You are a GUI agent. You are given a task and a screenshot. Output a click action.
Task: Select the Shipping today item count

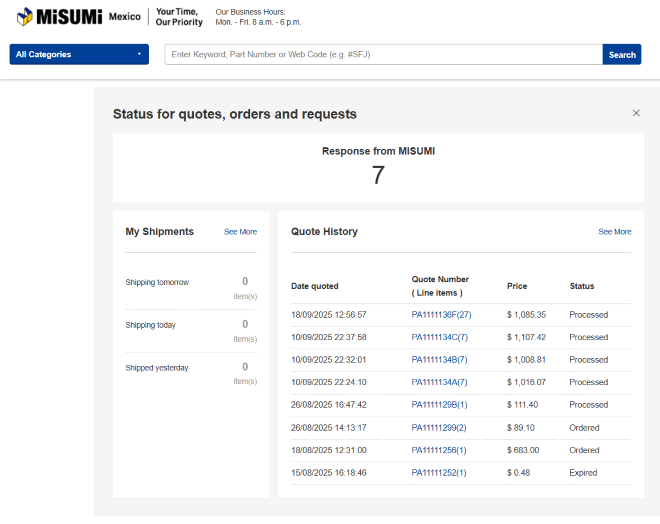[x=245, y=325]
